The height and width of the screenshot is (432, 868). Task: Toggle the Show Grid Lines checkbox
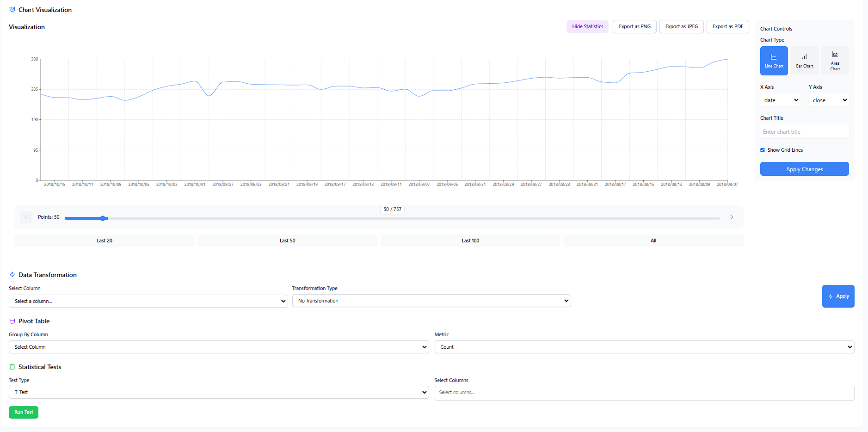(x=763, y=150)
